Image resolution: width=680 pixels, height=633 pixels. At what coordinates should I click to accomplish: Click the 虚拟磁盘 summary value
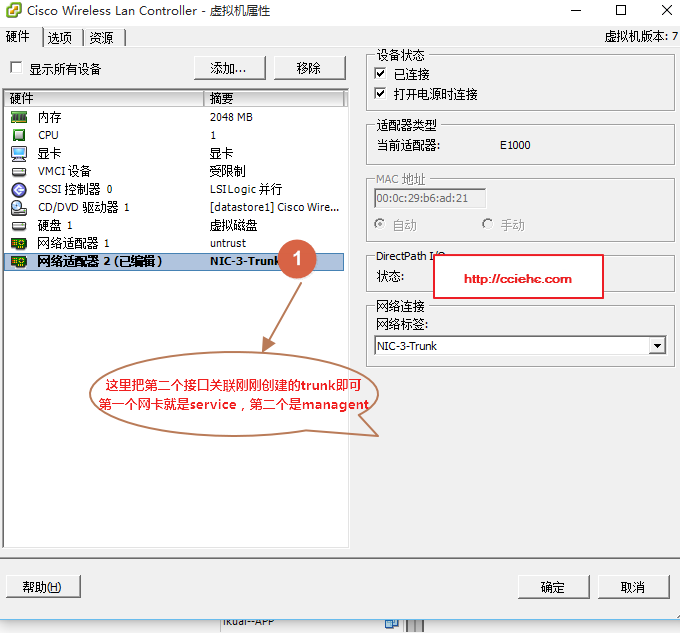[x=233, y=225]
